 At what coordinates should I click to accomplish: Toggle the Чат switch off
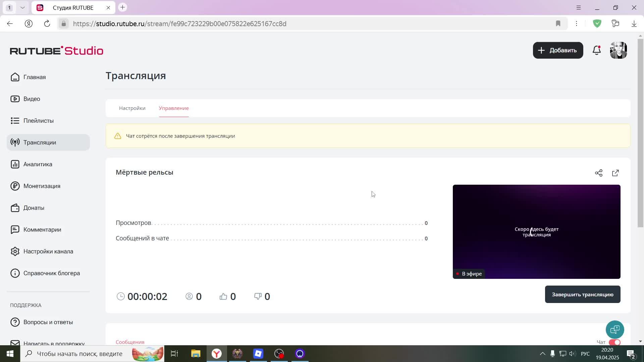(x=614, y=342)
